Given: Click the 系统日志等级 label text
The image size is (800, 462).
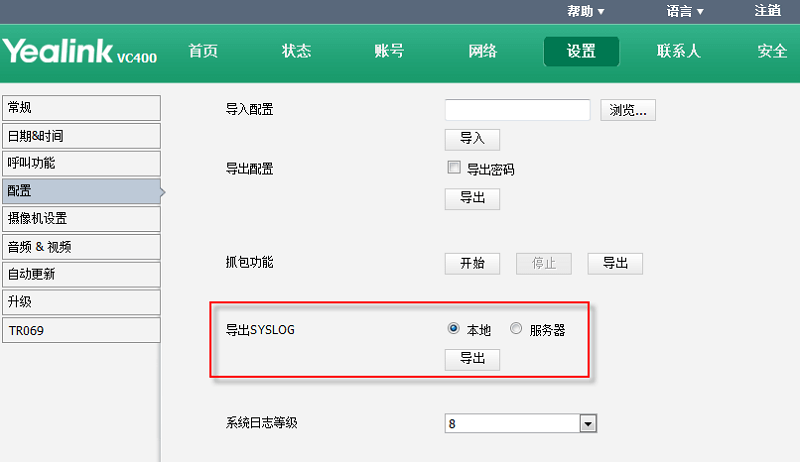Looking at the screenshot, I should (261, 423).
